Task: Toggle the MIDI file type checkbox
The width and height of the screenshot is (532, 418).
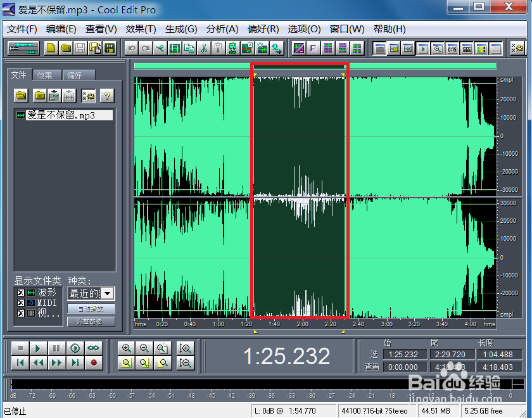Action: 21,303
